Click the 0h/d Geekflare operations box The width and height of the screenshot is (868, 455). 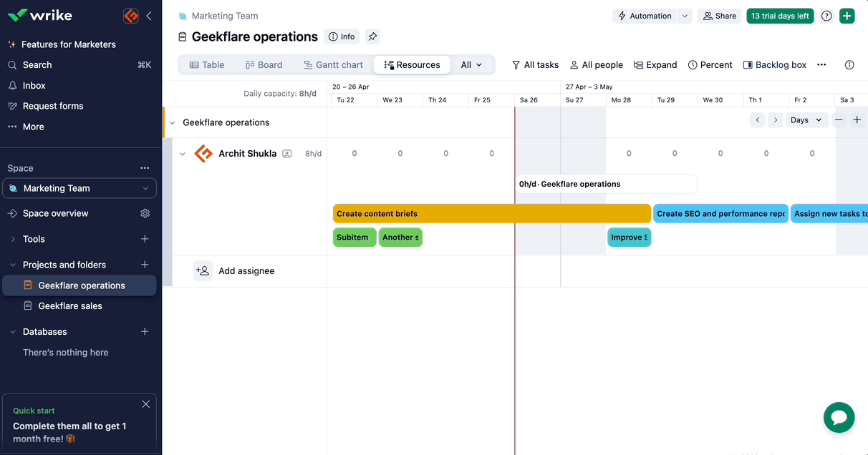(x=606, y=184)
